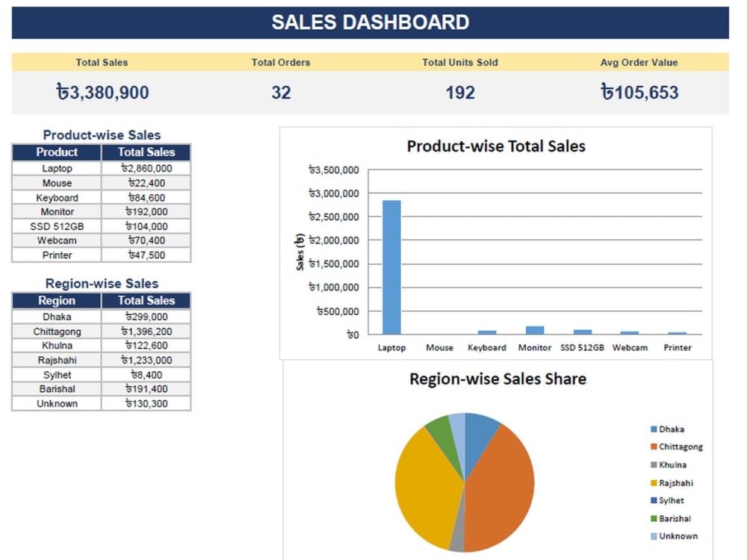Select the Laptop product cell
The height and width of the screenshot is (560, 747).
57,168
